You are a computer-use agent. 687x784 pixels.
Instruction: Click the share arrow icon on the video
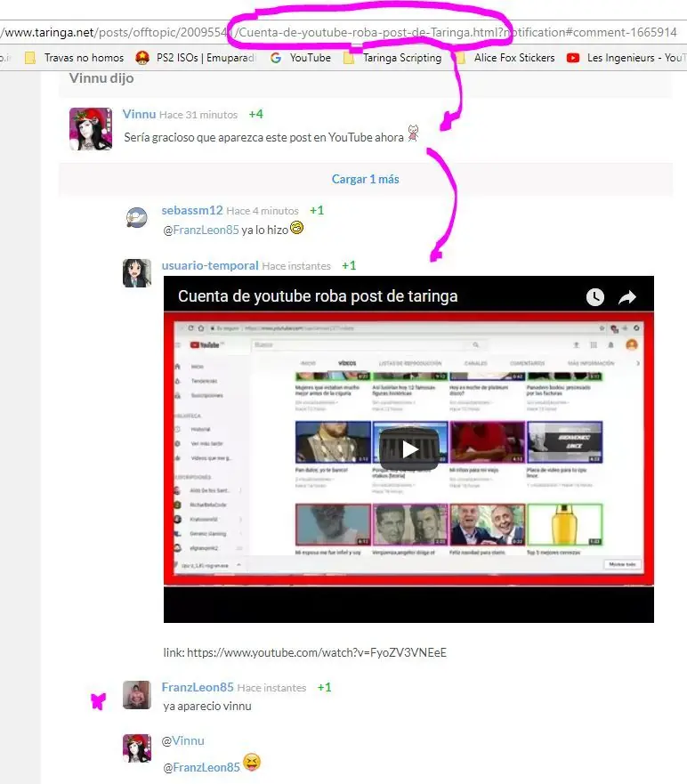pos(627,297)
